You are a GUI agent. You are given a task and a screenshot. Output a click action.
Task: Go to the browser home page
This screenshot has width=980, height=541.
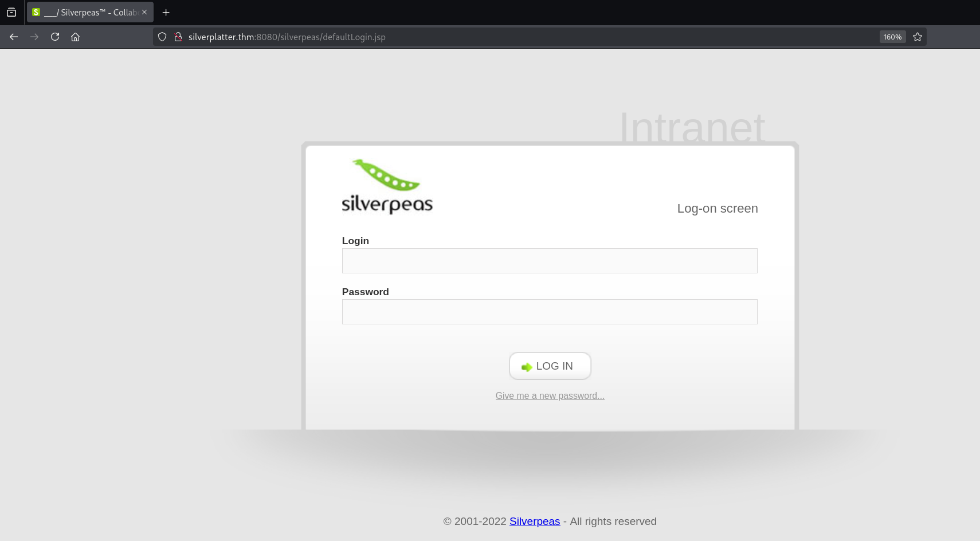click(75, 37)
